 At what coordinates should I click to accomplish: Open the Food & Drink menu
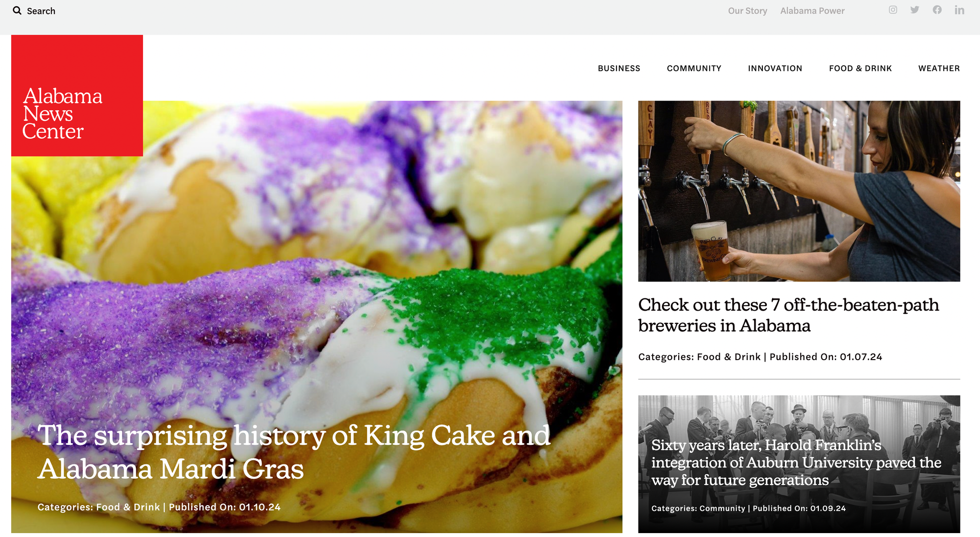(860, 68)
